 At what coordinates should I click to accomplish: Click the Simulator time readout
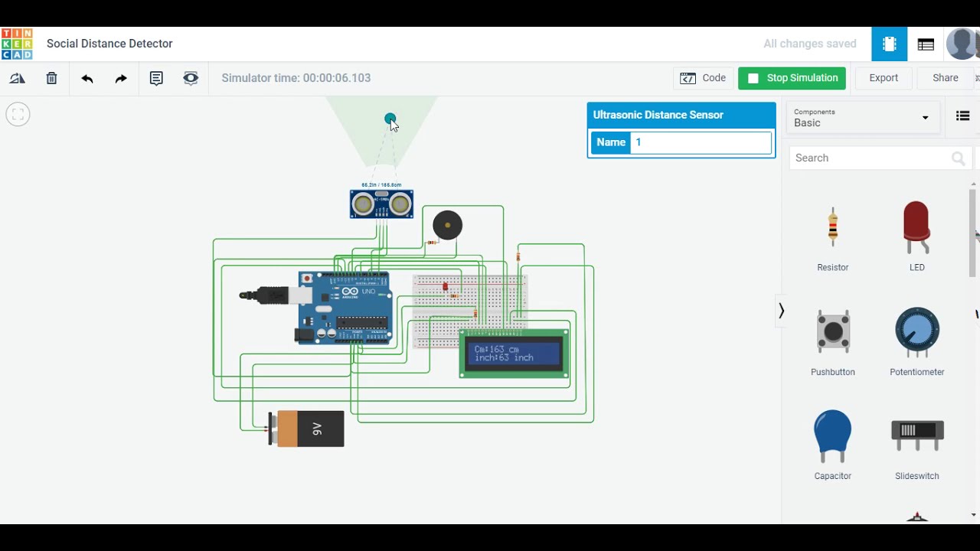pos(296,78)
